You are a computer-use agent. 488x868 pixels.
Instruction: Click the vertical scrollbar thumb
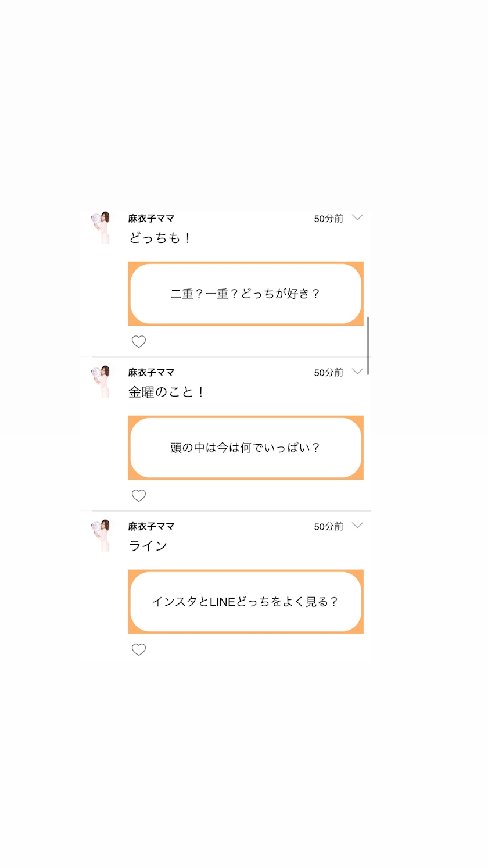click(x=368, y=345)
